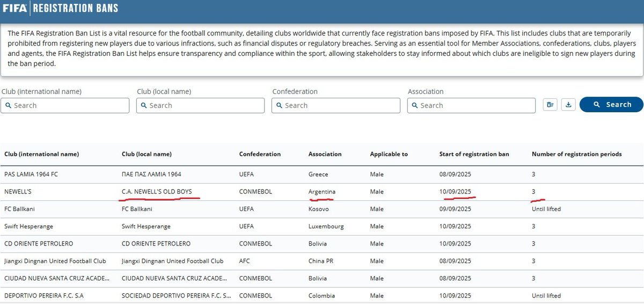Viewport: 644px width, 304px height.
Task: Select 'C.A. NEWELL'S OLD BOYS' local name cell
Action: click(x=157, y=192)
